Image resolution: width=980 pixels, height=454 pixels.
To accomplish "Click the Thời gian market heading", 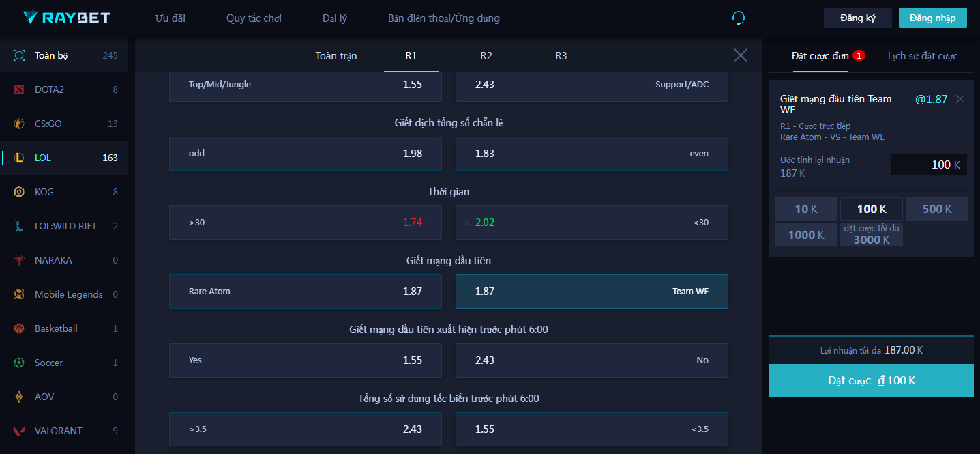I will 449,192.
